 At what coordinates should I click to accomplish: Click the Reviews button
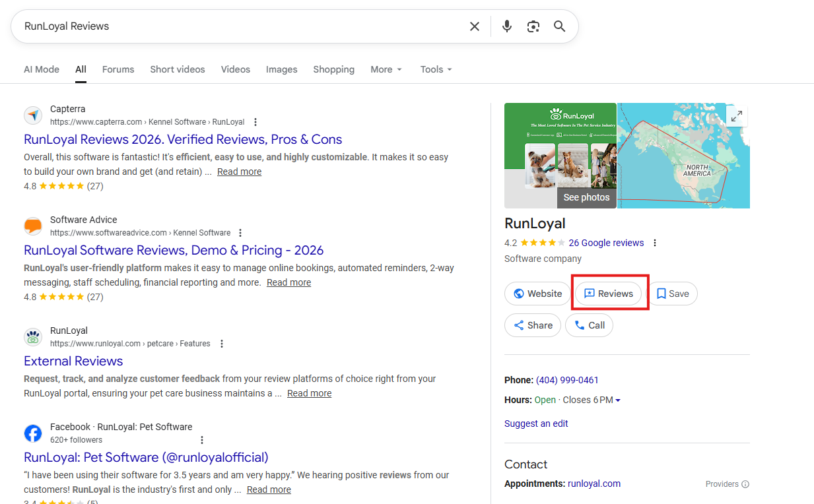pyautogui.click(x=608, y=294)
